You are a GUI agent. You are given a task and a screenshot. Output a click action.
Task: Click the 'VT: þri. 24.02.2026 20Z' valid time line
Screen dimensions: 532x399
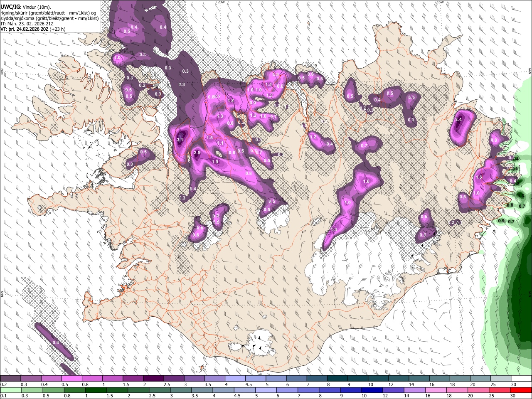click(x=32, y=30)
